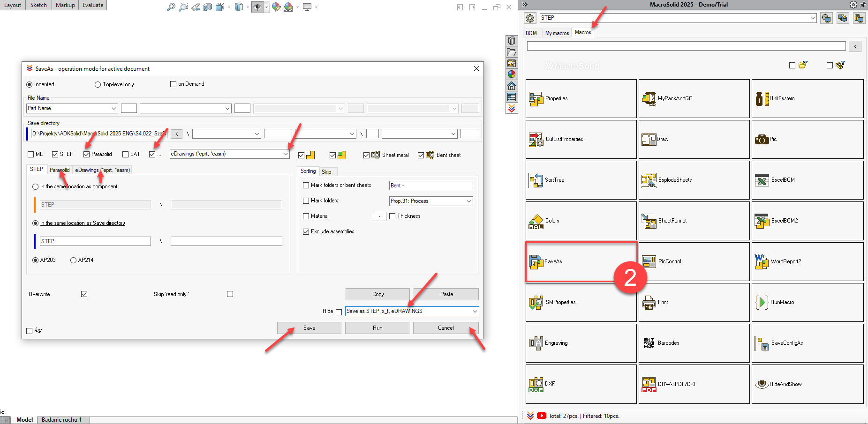Open the Engraving macro

tap(581, 343)
